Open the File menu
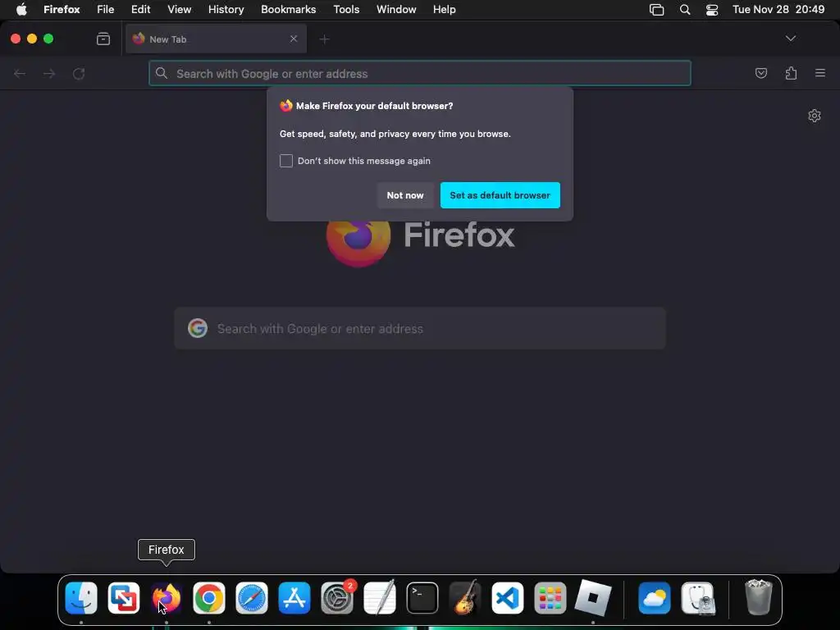The height and width of the screenshot is (630, 840). [x=105, y=10]
